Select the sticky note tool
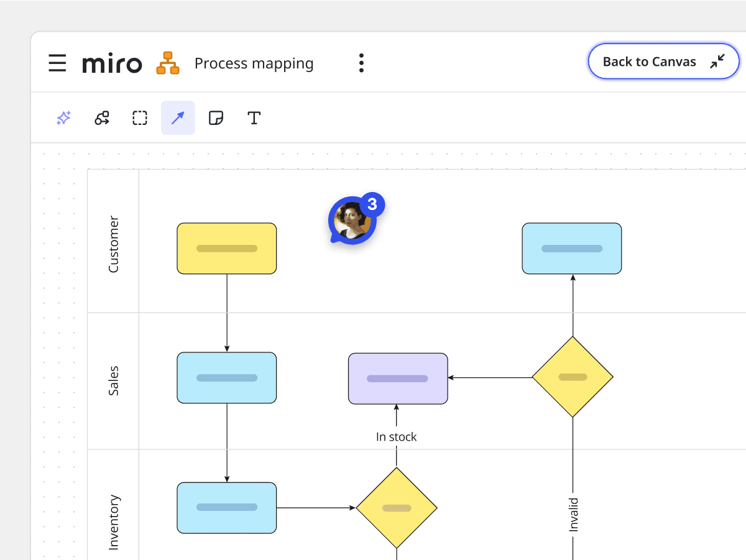The image size is (746, 560). tap(216, 118)
